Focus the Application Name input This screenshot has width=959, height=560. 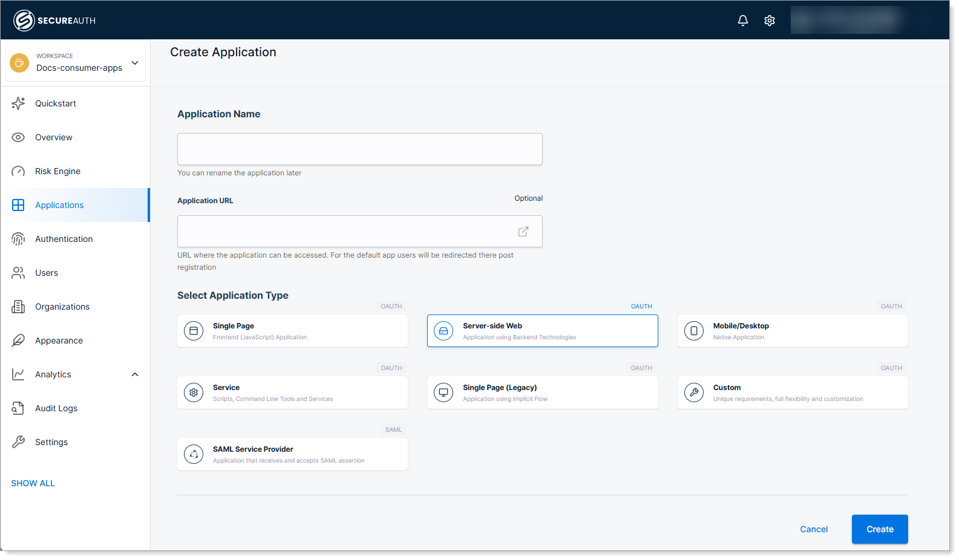point(360,149)
